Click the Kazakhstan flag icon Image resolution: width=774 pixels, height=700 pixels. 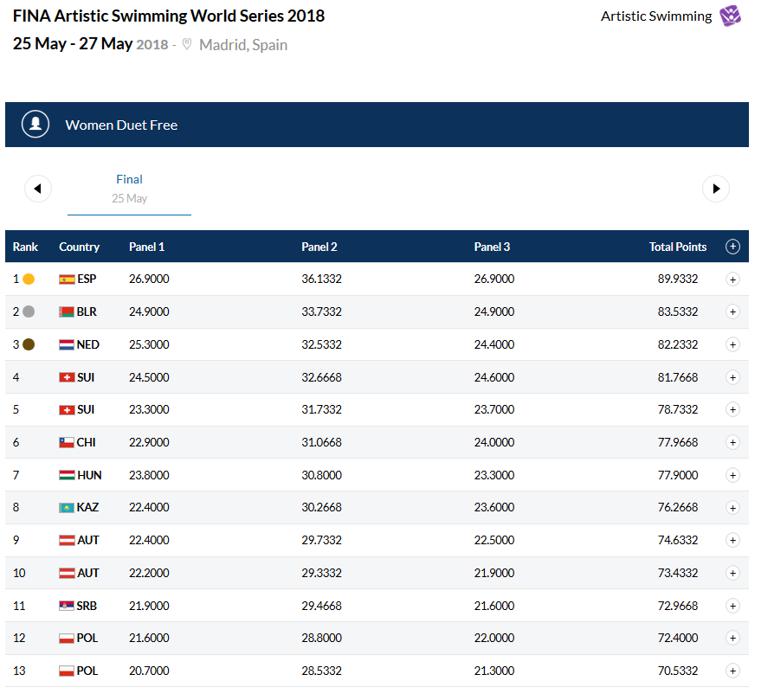pos(67,507)
